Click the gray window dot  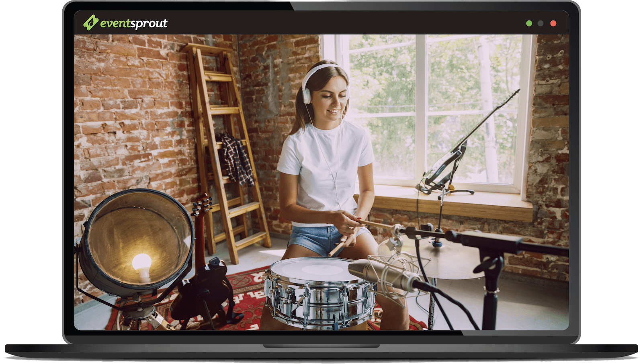point(541,23)
